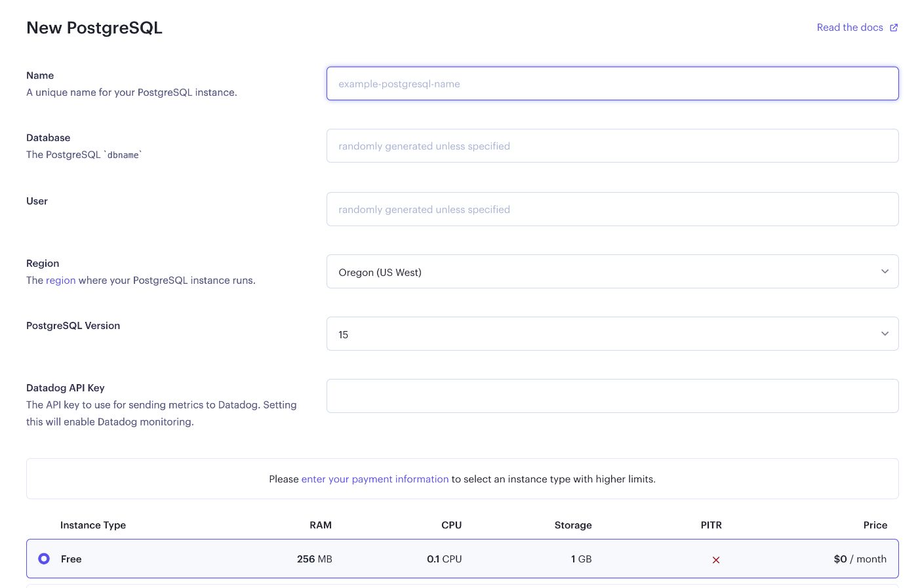Open the enter your payment information link
Screen dimensions: 918x588
tap(374, 479)
